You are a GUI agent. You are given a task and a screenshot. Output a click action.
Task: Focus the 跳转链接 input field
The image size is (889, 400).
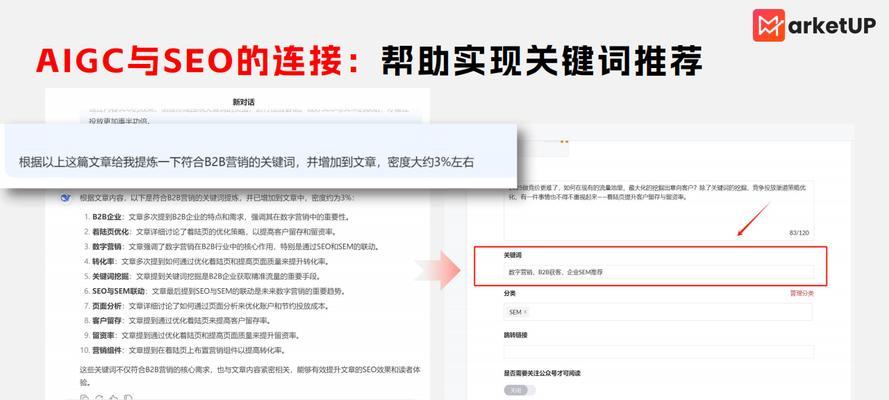tap(658, 352)
